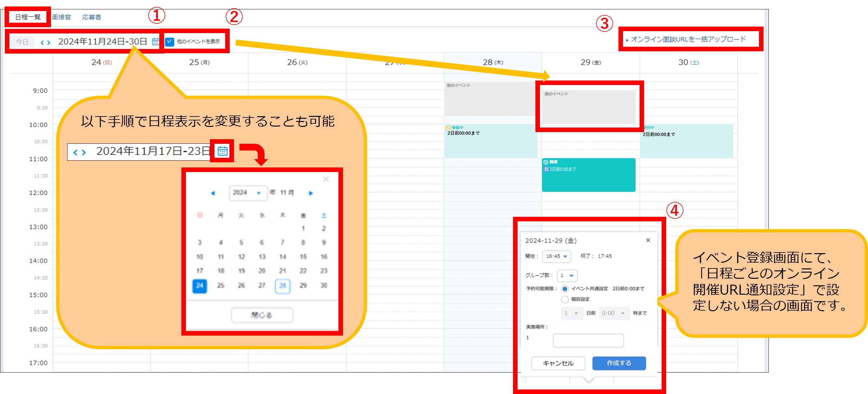Viewport: 868px width, 394px height.
Task: Select the 個別設定 radio button
Action: (565, 299)
